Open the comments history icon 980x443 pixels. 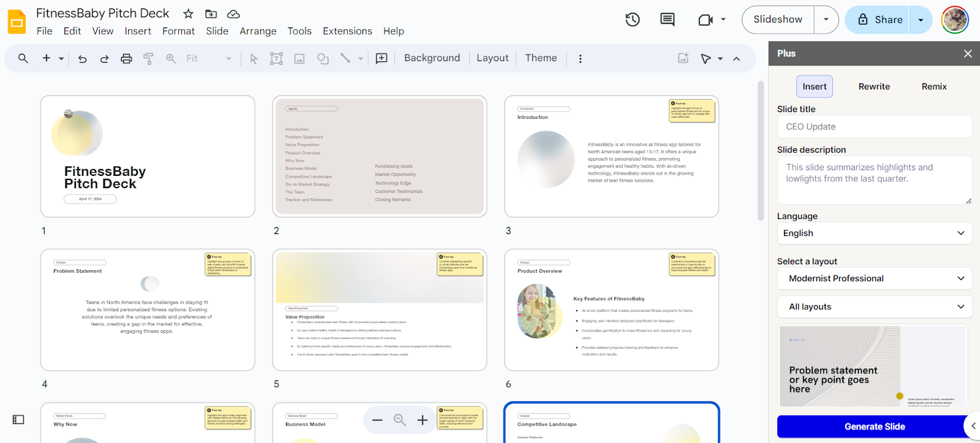668,20
